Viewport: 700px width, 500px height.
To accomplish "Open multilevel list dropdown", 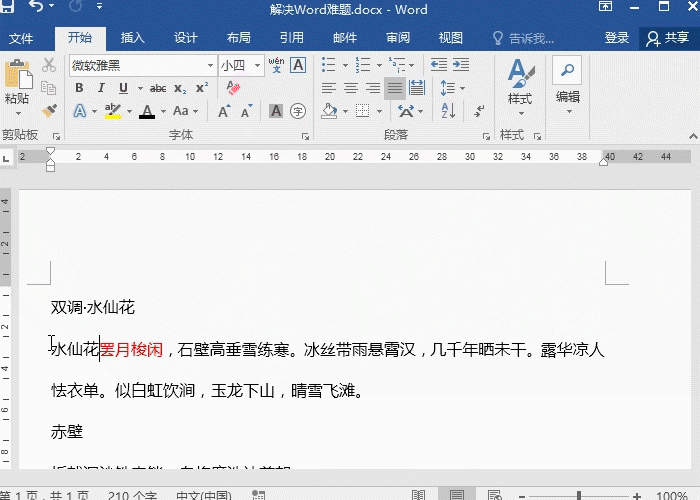I will pyautogui.click(x=411, y=65).
